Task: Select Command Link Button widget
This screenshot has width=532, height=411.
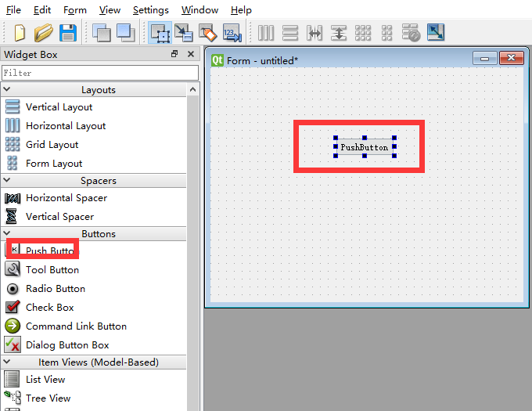Action: [75, 326]
